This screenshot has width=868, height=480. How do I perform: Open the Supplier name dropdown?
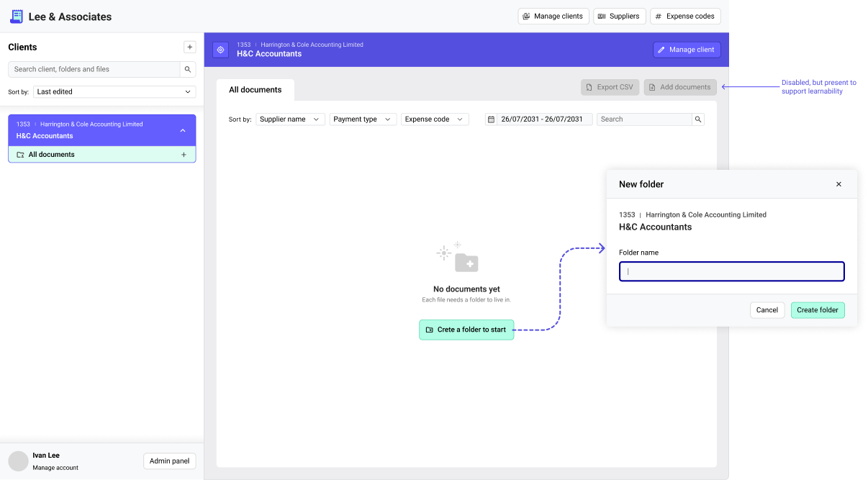pos(290,119)
